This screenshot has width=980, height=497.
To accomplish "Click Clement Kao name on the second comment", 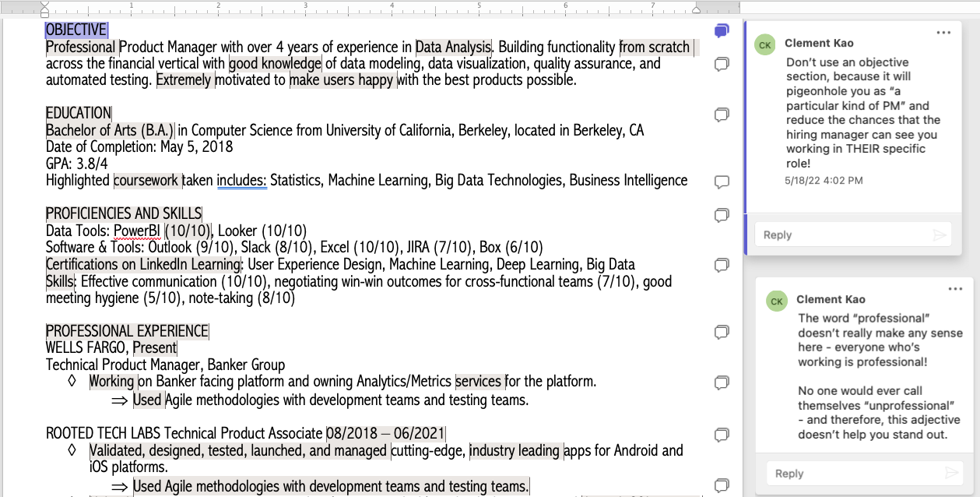I will click(x=831, y=299).
